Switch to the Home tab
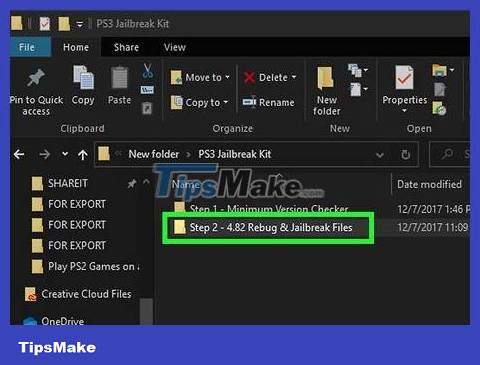The height and width of the screenshot is (365, 480). coord(76,47)
